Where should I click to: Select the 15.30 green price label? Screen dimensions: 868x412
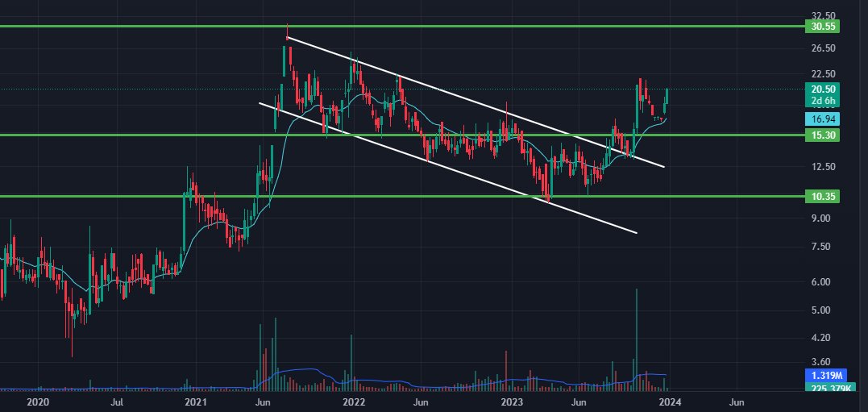822,135
